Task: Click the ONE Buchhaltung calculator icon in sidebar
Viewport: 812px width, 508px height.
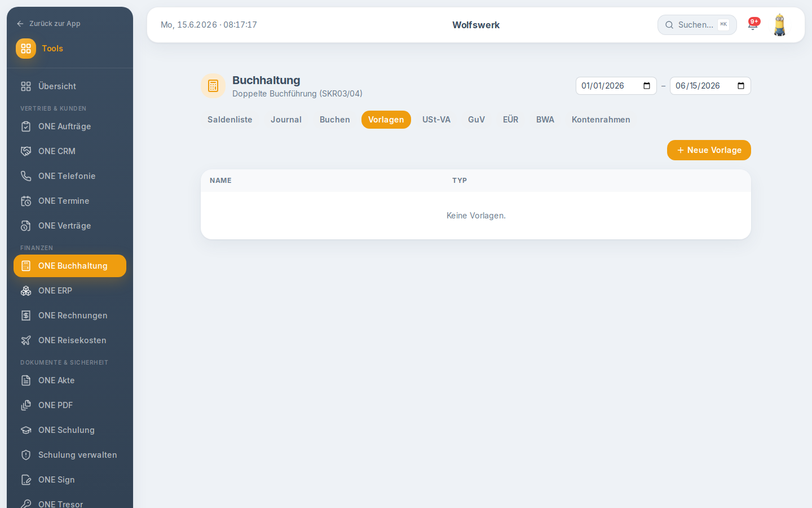Action: pyautogui.click(x=26, y=266)
